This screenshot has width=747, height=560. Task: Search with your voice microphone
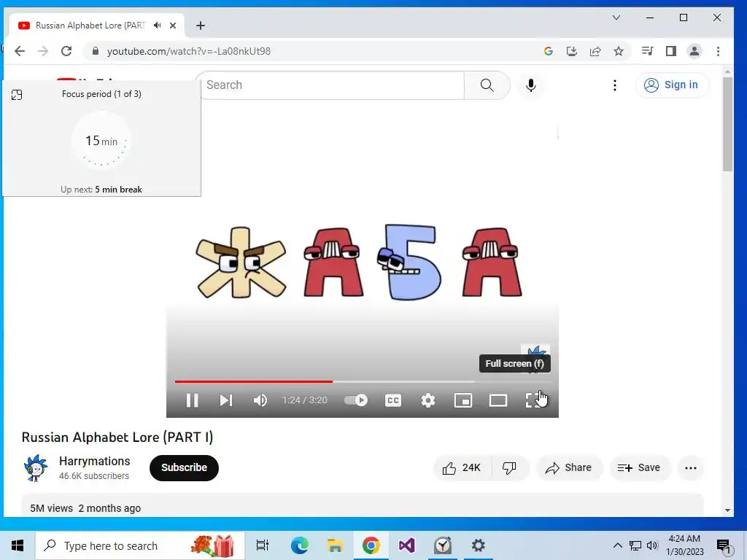[531, 85]
